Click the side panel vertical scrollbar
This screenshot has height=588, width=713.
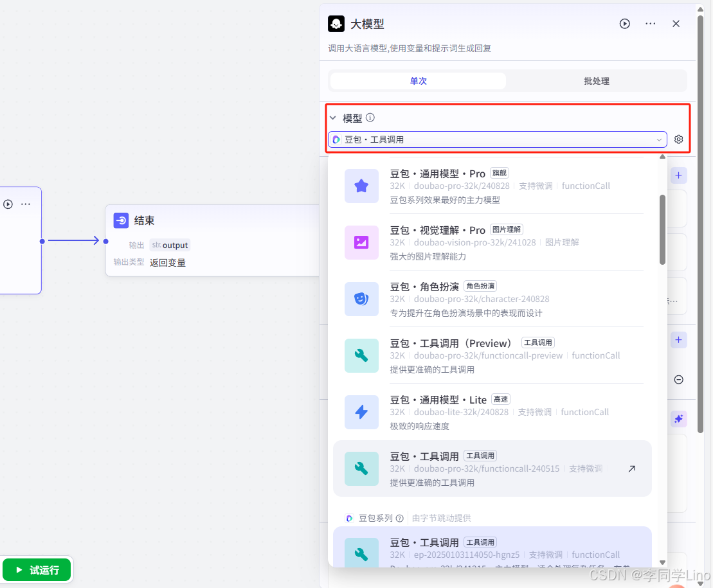(x=700, y=224)
